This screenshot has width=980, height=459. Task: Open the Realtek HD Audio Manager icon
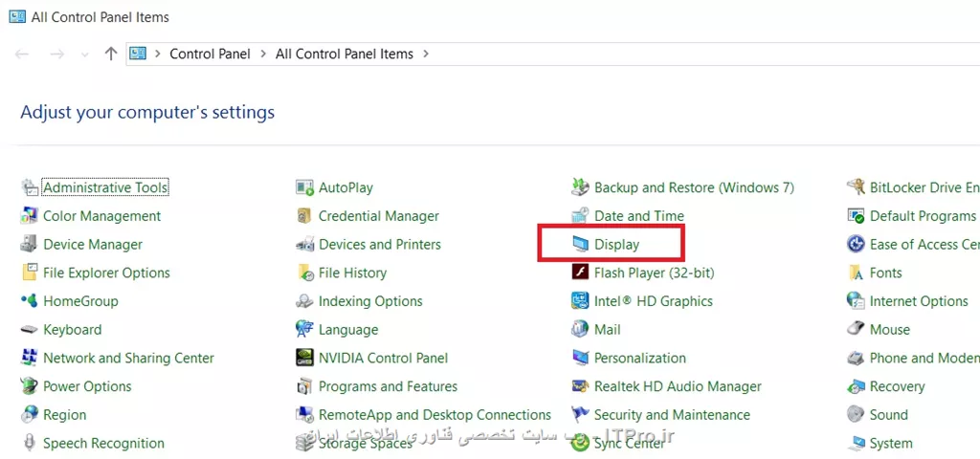point(581,386)
